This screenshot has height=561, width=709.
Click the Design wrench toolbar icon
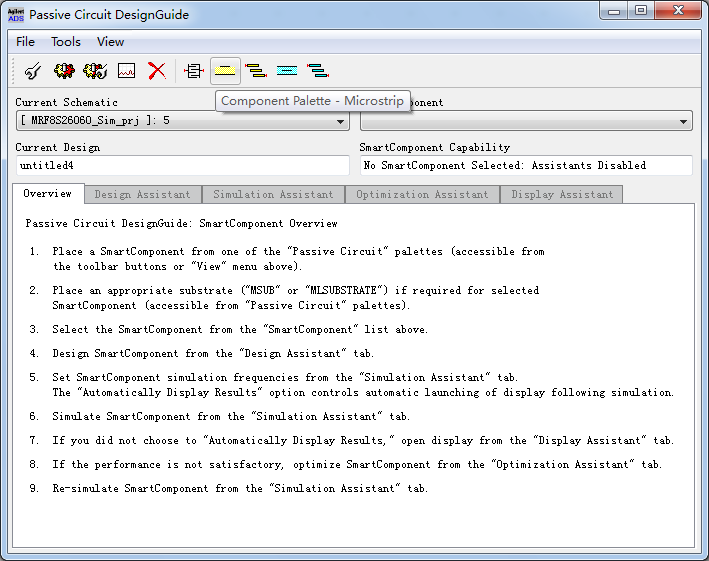click(33, 71)
